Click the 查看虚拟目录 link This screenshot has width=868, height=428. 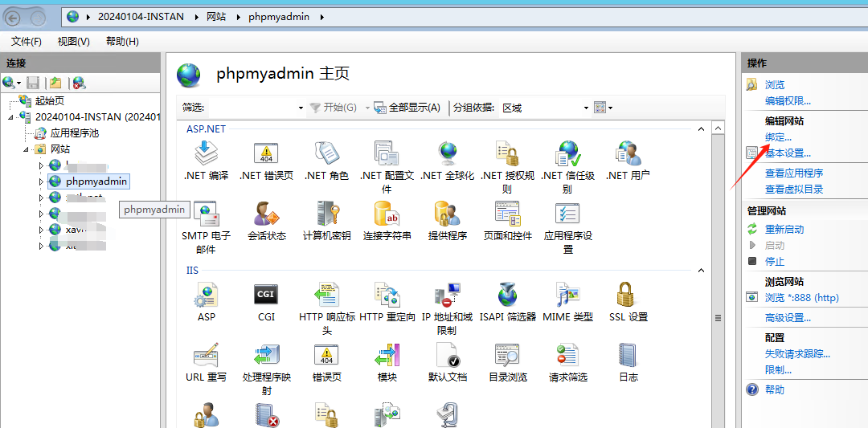click(x=794, y=190)
